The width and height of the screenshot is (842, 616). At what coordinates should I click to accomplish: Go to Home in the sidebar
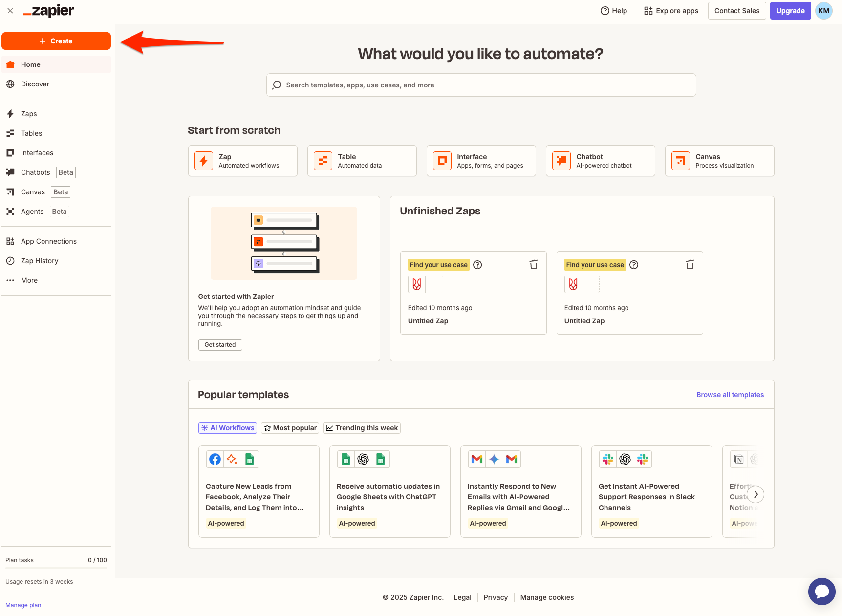coord(31,64)
